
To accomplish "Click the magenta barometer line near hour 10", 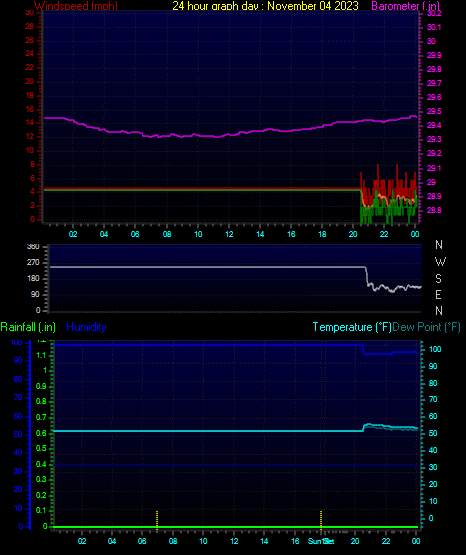I will [x=198, y=135].
